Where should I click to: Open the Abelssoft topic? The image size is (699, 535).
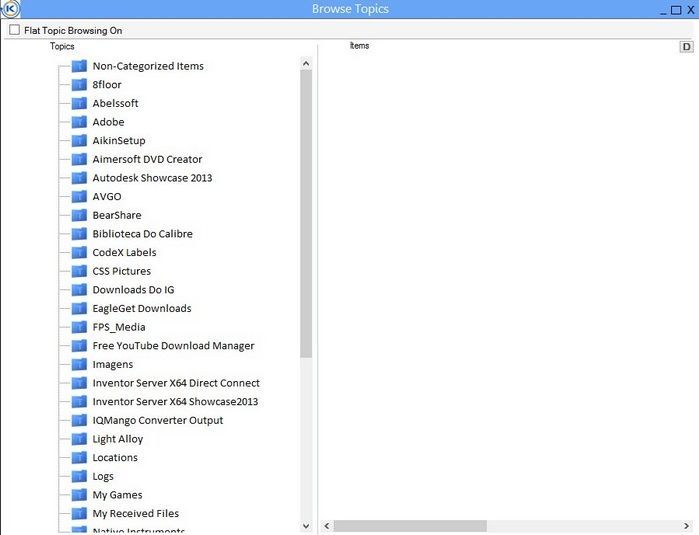coord(115,103)
